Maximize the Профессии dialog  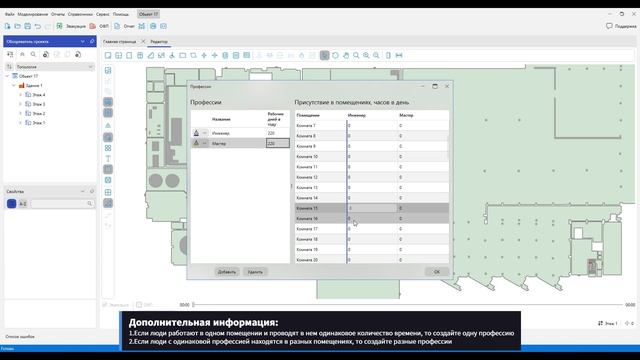435,86
